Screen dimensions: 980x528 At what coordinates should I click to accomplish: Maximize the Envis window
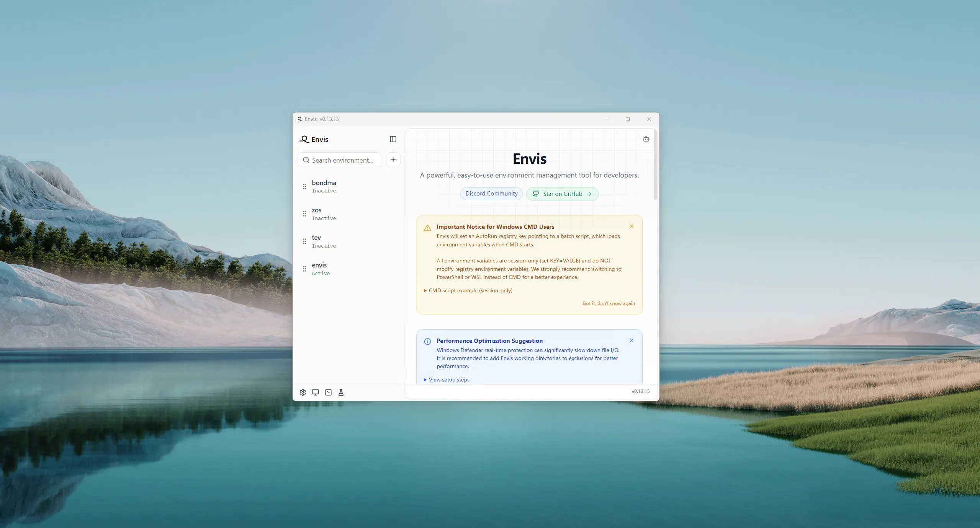[x=628, y=119]
